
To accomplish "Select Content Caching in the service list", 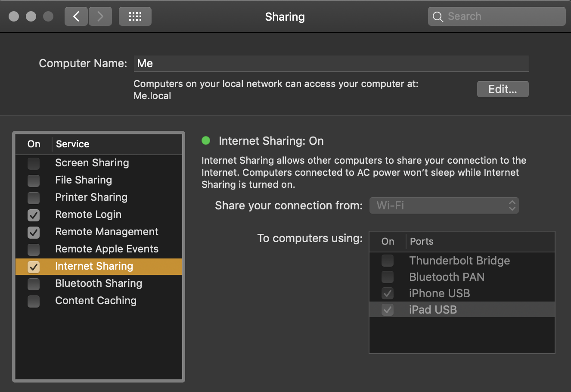I will click(96, 301).
